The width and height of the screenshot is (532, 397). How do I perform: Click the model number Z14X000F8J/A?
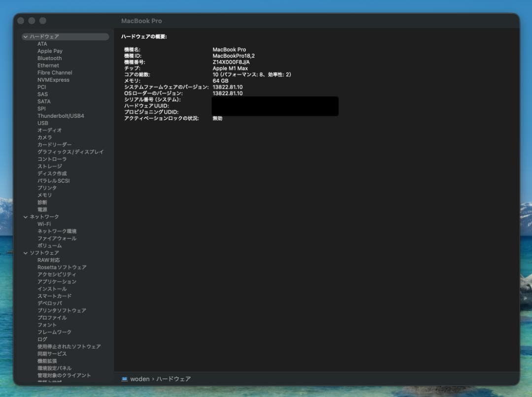tap(231, 62)
